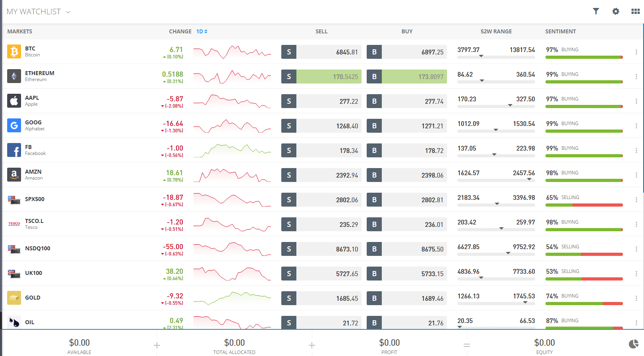The width and height of the screenshot is (644, 356).
Task: Click NSDQ100 52-week range bar
Action: 496,254
